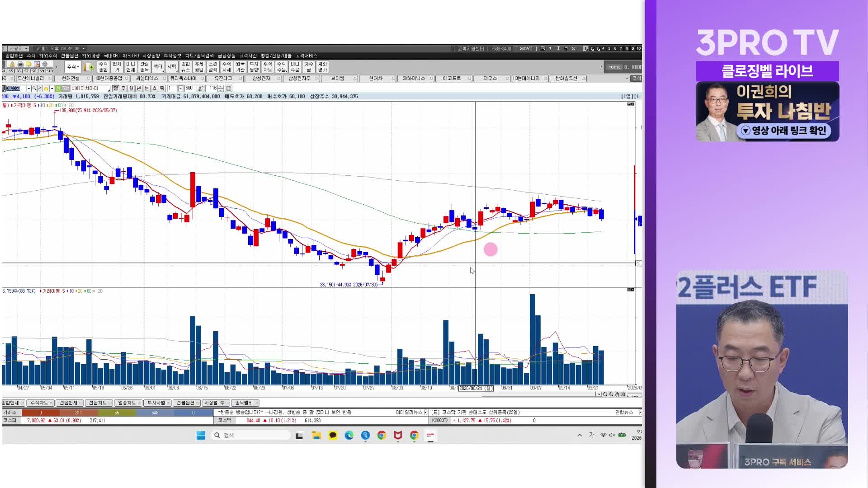Click the Windows taskbar search box

point(251,435)
